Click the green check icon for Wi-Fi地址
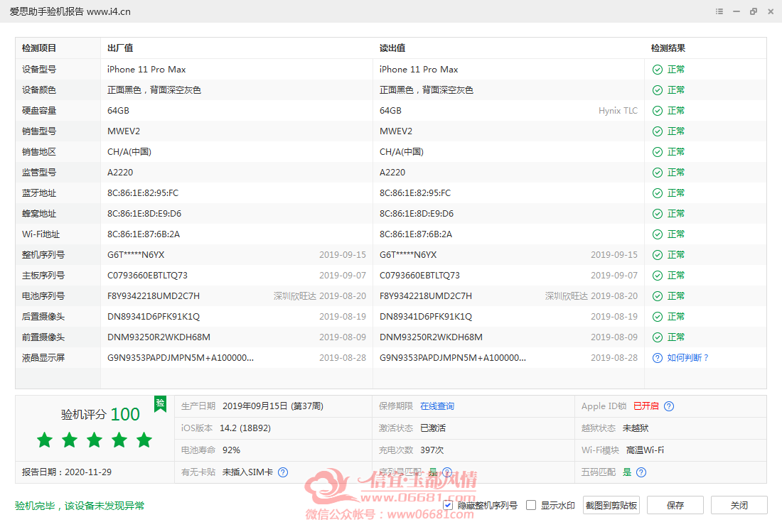Screen dimensions: 782x532 [x=658, y=234]
